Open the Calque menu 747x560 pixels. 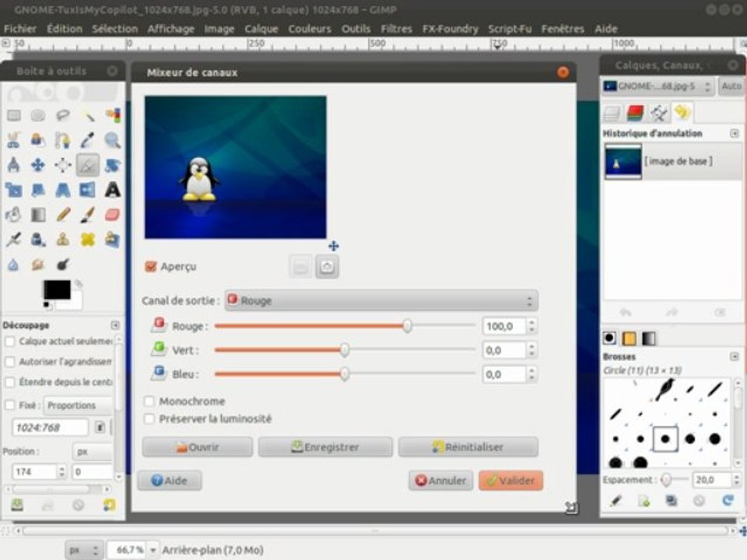coord(261,29)
